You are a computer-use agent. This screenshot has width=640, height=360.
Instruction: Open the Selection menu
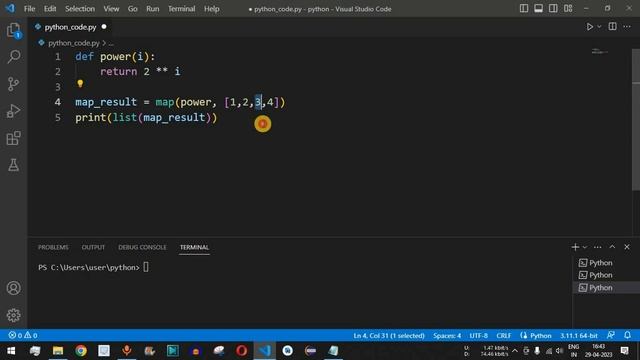click(x=80, y=9)
